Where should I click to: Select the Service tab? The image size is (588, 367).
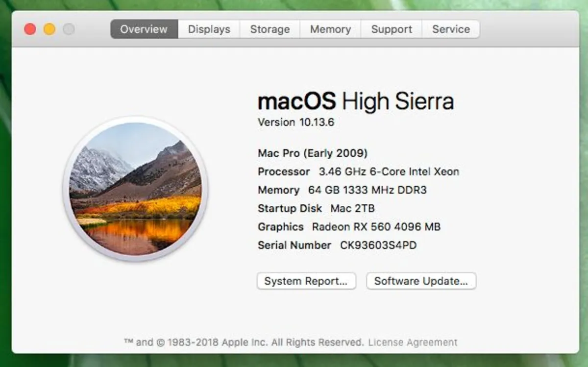(451, 29)
